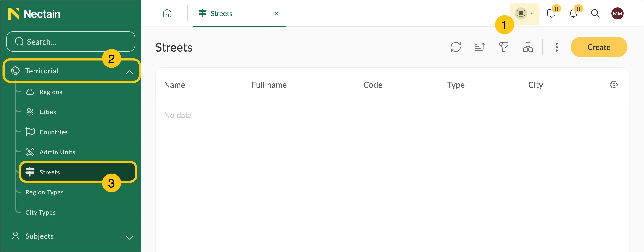Open the MM user avatar

click(x=617, y=13)
